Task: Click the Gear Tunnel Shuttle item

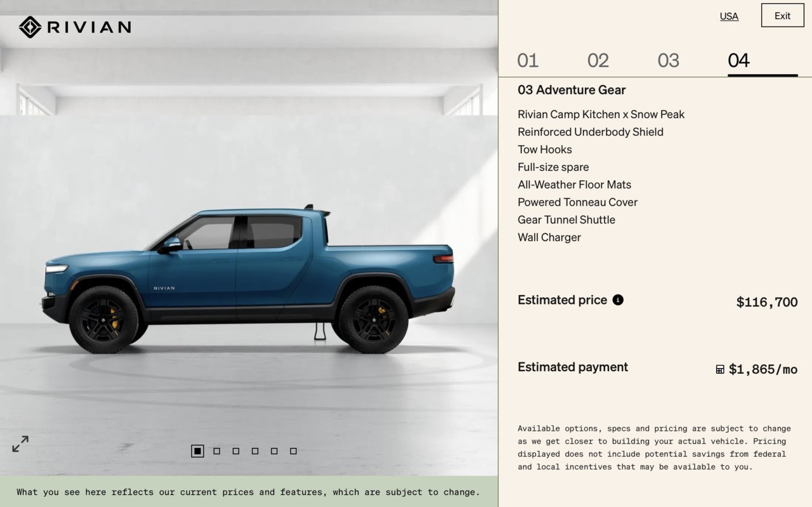Action: [x=566, y=220]
